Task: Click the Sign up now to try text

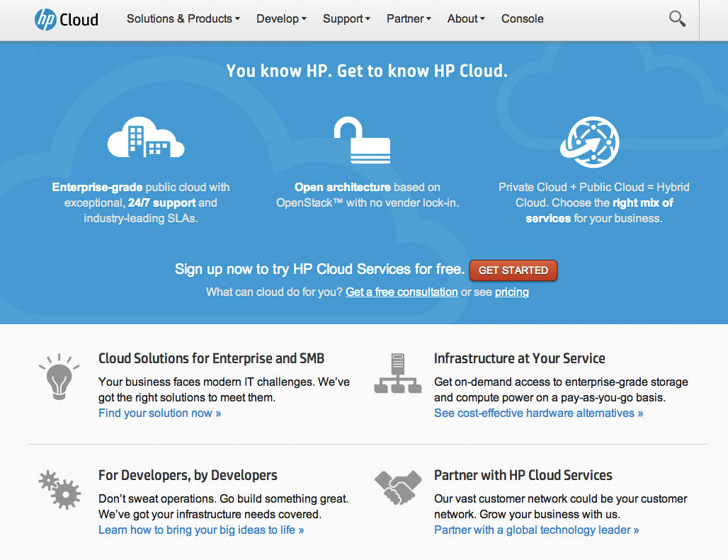Action: (319, 269)
